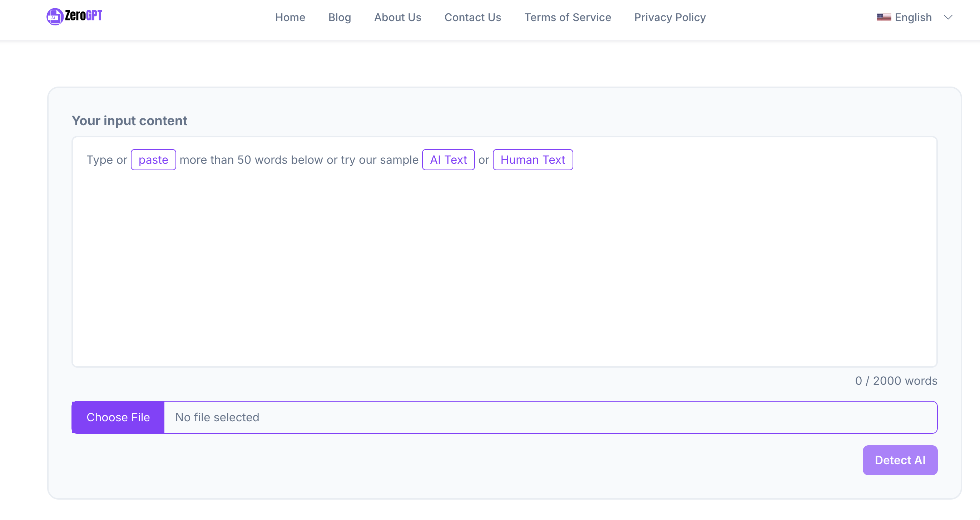Image resolution: width=980 pixels, height=520 pixels.
Task: Expand the English language dropdown chevron
Action: click(x=948, y=17)
